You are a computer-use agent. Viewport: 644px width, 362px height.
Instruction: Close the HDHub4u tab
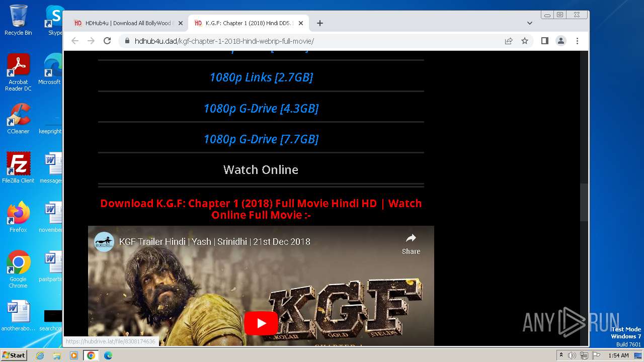coord(181,23)
